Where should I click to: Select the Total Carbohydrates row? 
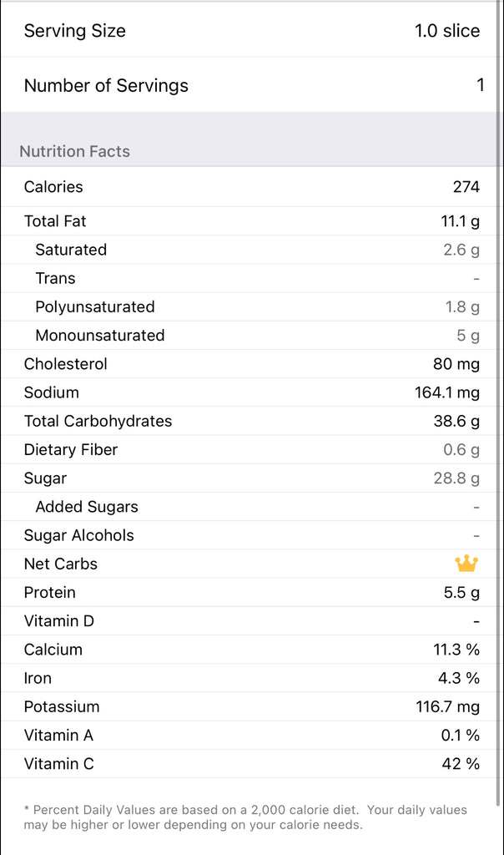(x=250, y=421)
